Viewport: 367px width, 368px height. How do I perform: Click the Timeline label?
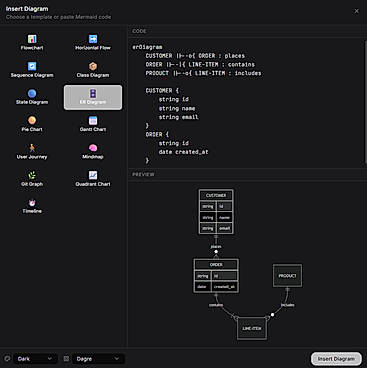(32, 211)
